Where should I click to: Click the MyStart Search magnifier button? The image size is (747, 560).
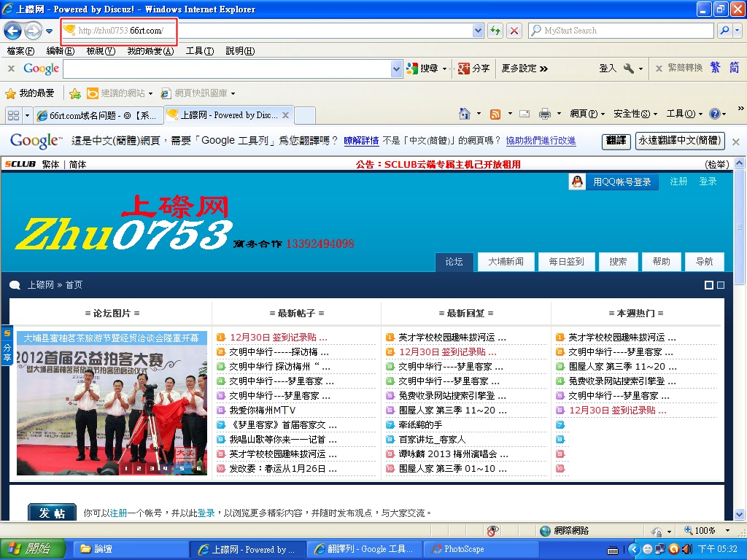tap(724, 31)
